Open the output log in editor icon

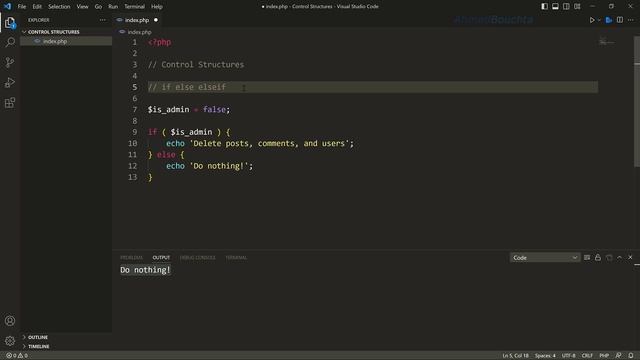(609, 258)
